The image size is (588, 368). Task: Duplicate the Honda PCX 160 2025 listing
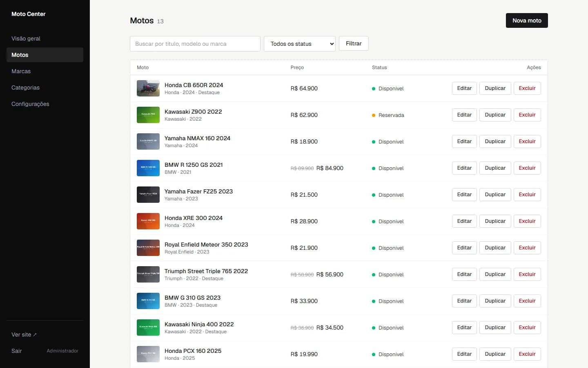495,354
